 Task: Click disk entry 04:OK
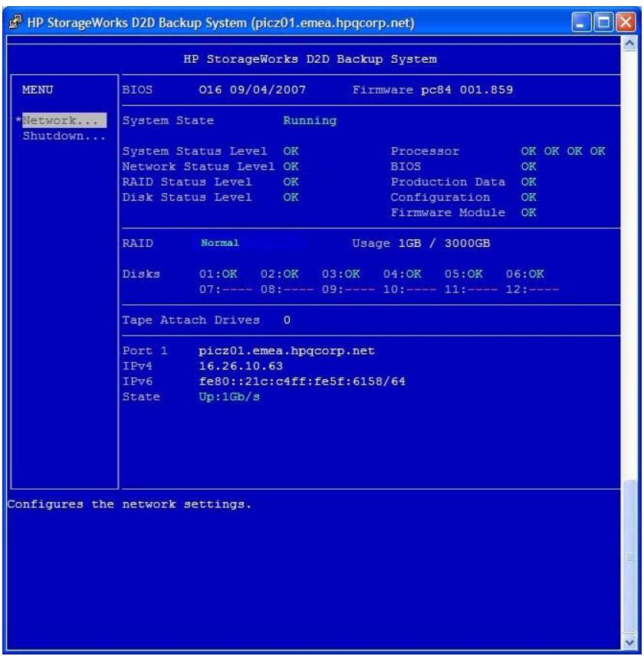[x=402, y=274]
